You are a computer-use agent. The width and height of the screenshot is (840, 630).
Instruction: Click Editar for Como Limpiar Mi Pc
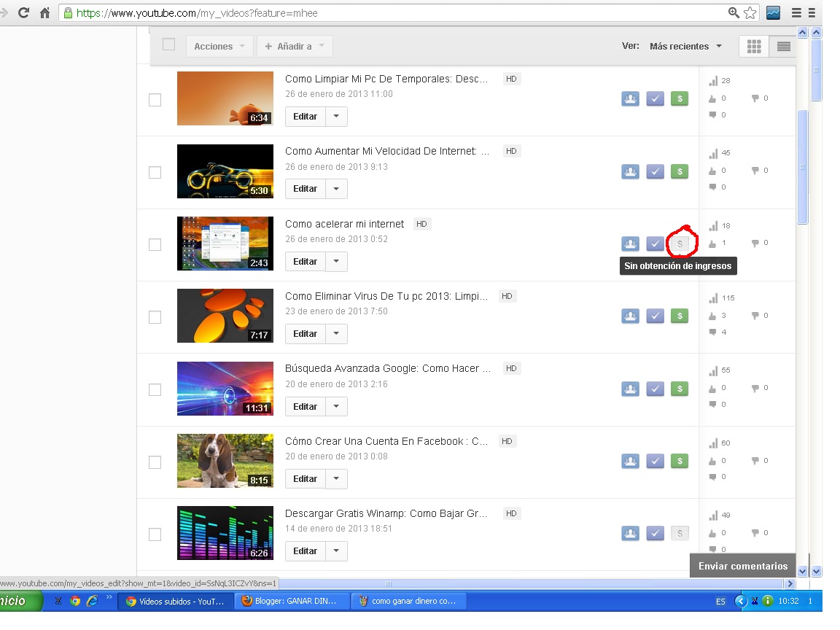tap(305, 116)
